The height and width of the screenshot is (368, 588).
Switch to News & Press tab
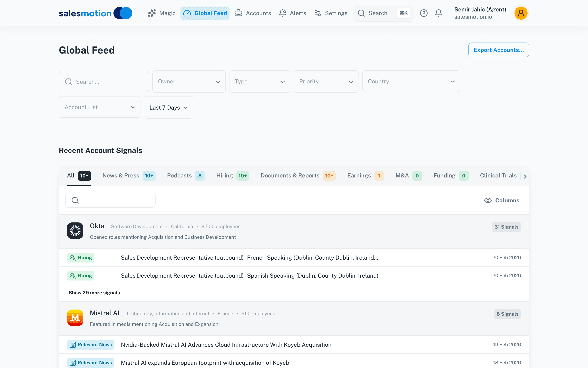tap(129, 176)
